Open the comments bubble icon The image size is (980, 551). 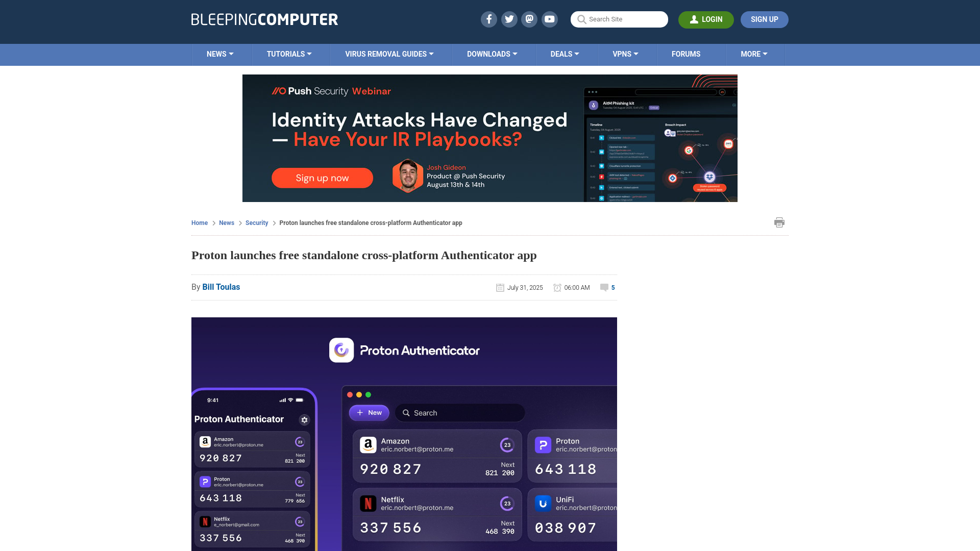coord(604,288)
